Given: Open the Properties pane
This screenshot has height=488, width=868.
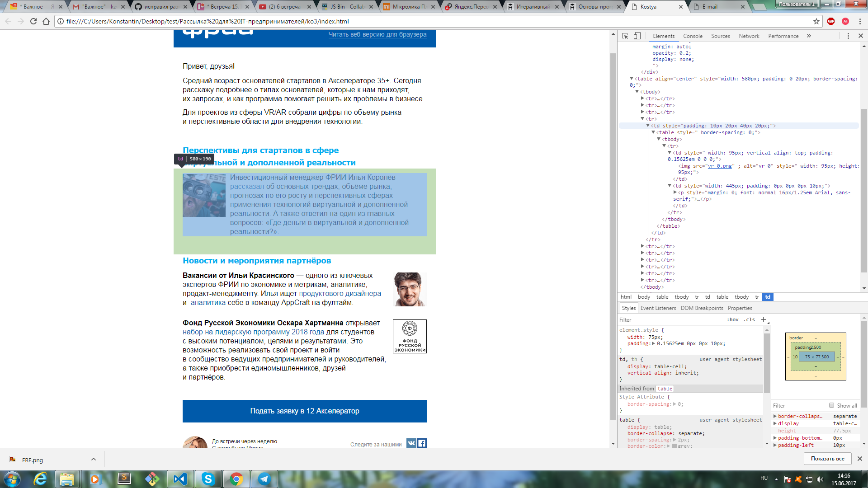Looking at the screenshot, I should (x=740, y=308).
